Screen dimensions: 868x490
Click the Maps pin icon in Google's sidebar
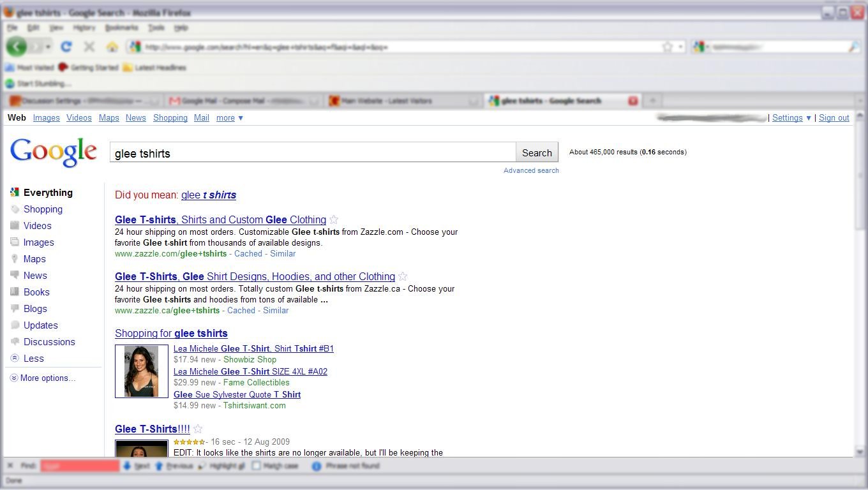[x=16, y=259]
